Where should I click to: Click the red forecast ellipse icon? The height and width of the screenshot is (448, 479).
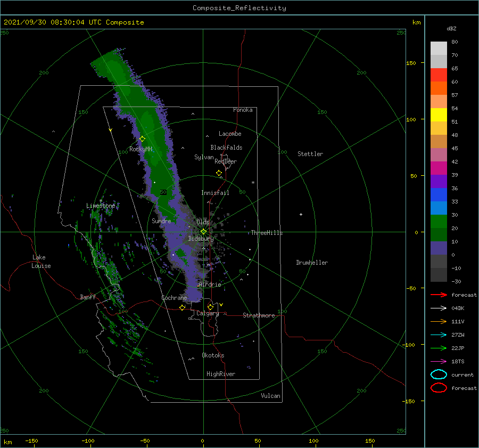click(439, 388)
